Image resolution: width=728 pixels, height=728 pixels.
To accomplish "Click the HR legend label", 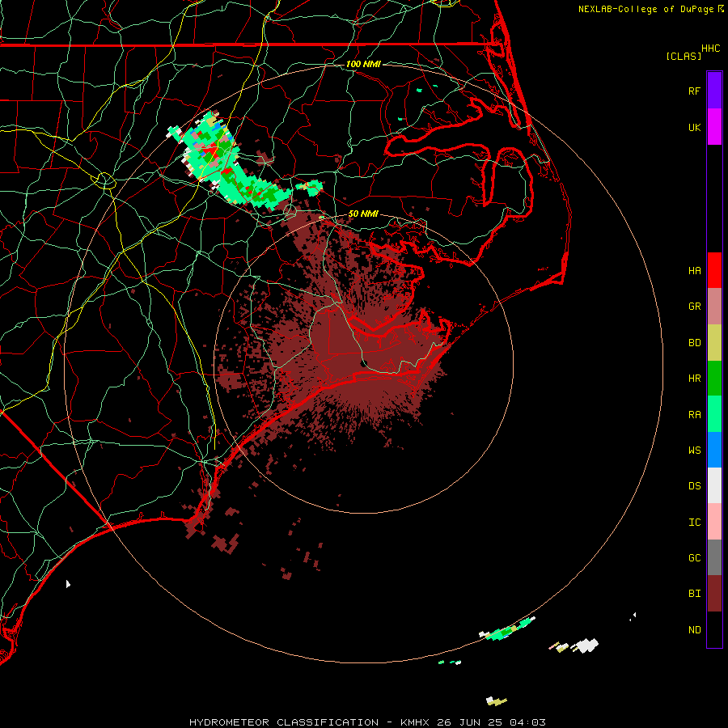I will 694,379.
